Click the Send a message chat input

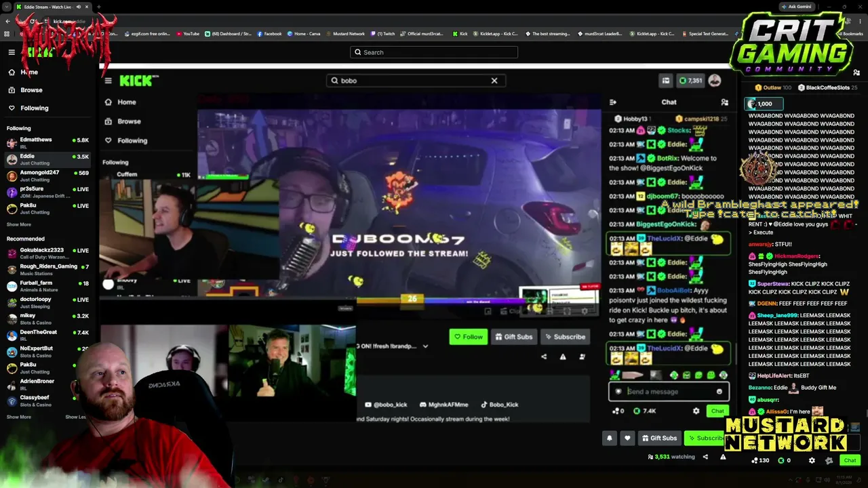tap(669, 391)
